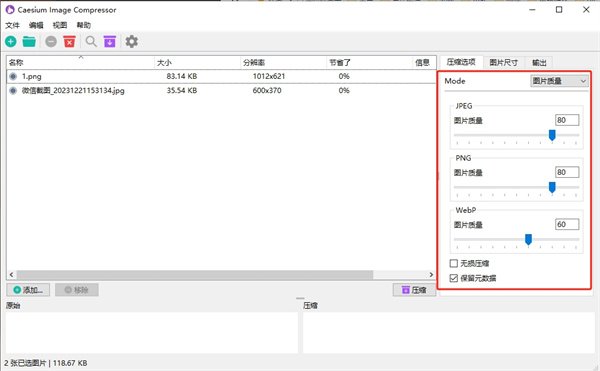Click the magnifier preview icon
The image size is (600, 371).
91,41
